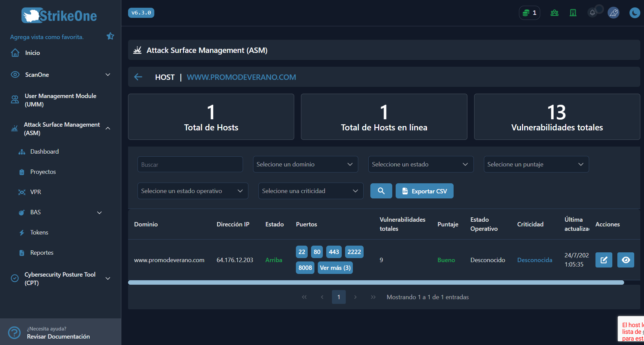644x345 pixels.
Task: Show more ports via Ver más (3)
Action: pyautogui.click(x=335, y=268)
